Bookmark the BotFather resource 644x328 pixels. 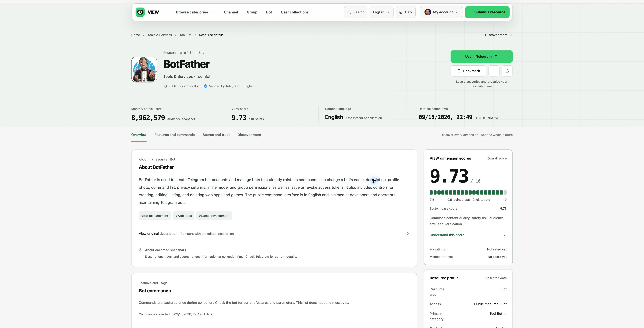pyautogui.click(x=468, y=71)
